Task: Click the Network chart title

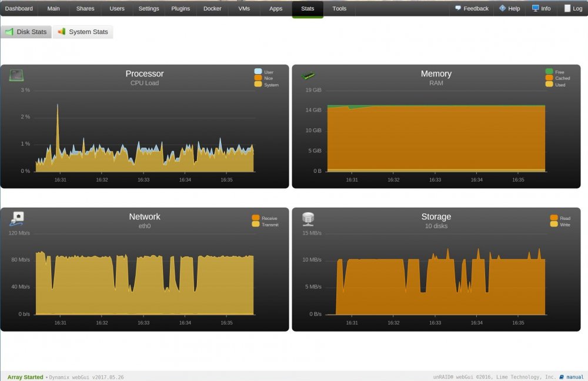Action: pyautogui.click(x=145, y=216)
